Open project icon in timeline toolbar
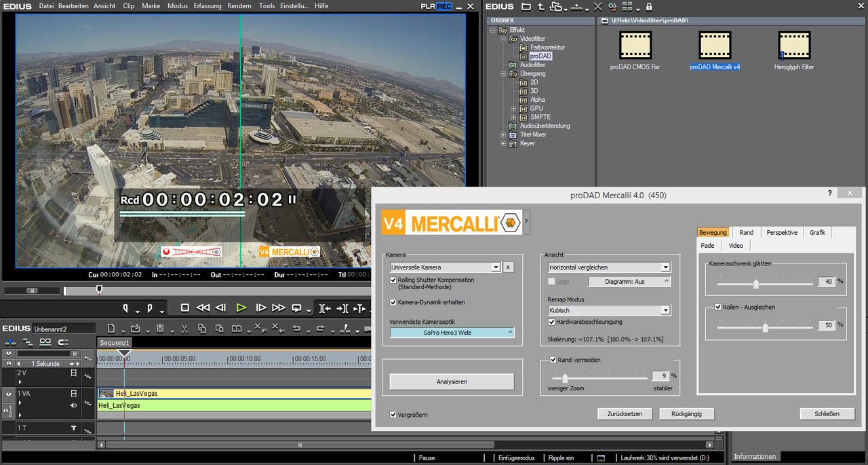This screenshot has height=465, width=868. pyautogui.click(x=135, y=329)
